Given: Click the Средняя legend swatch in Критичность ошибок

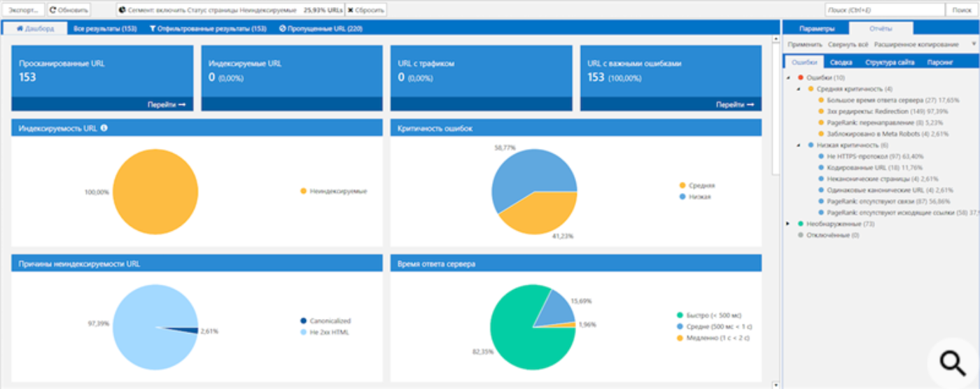Looking at the screenshot, I should pyautogui.click(x=682, y=185).
